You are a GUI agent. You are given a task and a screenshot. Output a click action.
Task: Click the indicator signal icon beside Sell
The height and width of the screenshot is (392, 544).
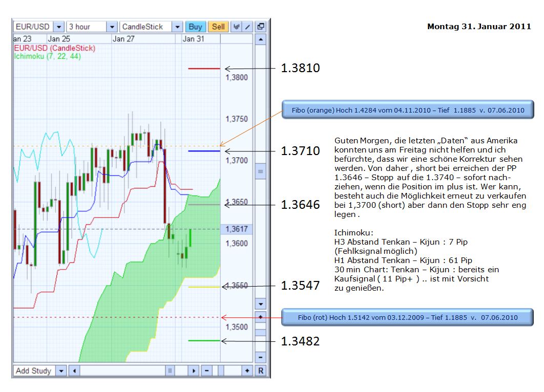pyautogui.click(x=236, y=26)
